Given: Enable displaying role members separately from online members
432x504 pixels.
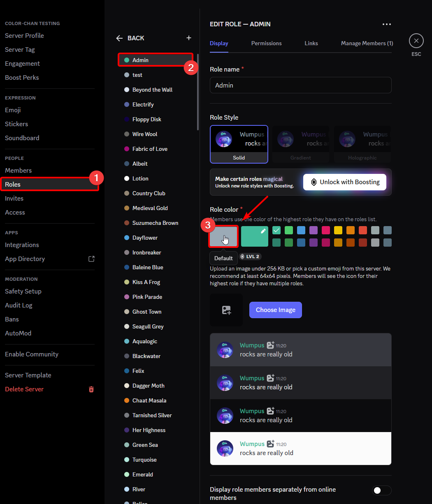Looking at the screenshot, I should click(381, 490).
